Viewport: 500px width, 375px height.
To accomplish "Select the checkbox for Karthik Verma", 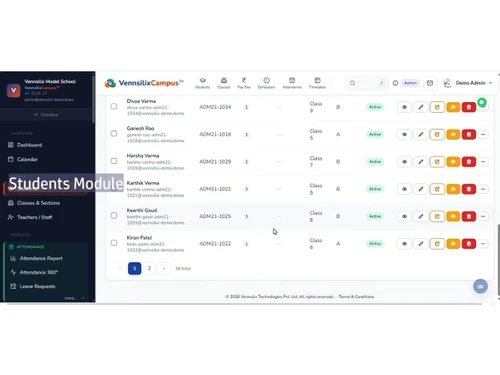I will [x=114, y=188].
